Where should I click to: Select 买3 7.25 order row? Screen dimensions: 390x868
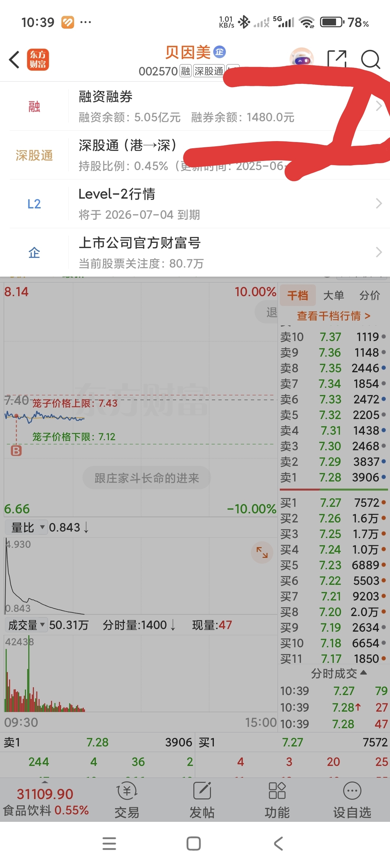pos(333,534)
